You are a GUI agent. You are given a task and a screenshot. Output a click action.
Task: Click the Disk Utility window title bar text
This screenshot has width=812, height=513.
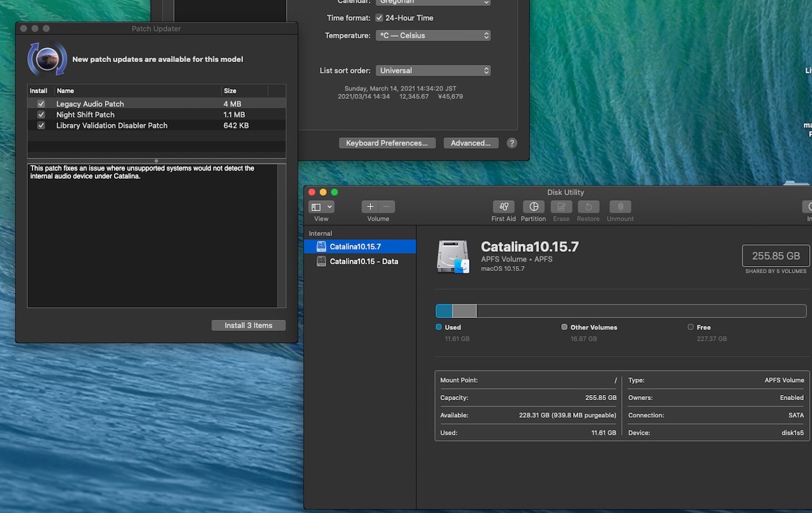565,193
